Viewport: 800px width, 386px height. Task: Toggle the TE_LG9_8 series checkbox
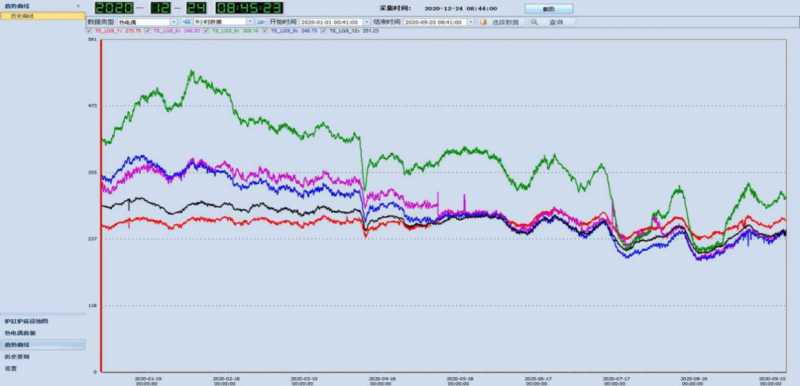[x=206, y=31]
